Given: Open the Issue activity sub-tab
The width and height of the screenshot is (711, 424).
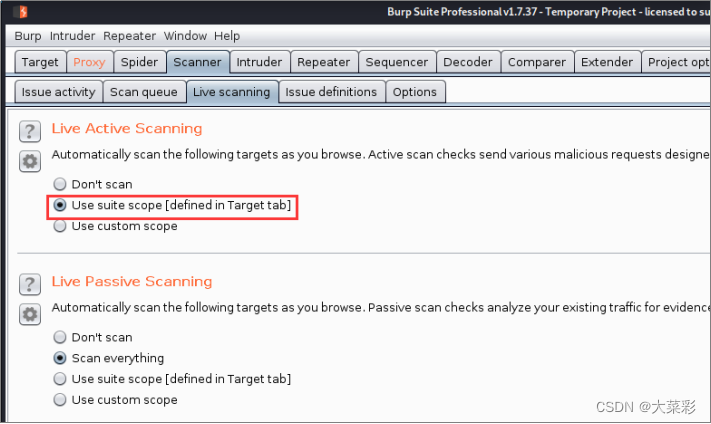Looking at the screenshot, I should (x=58, y=92).
